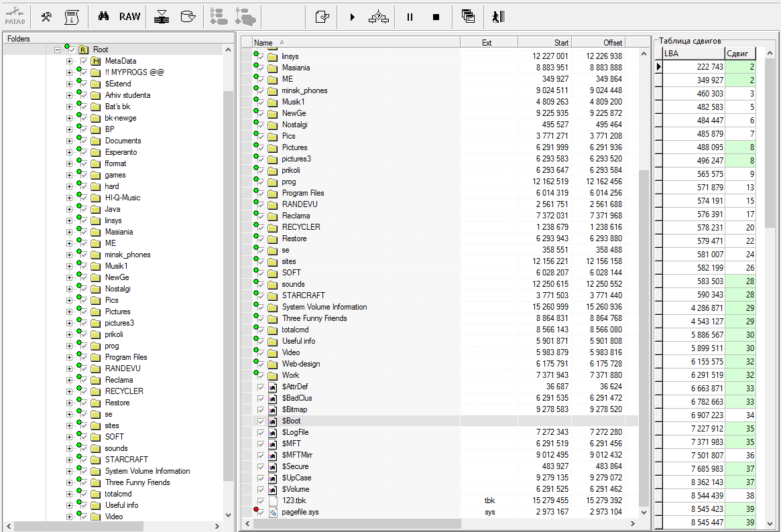Toggle checkbox for 123.tbk row
Screen dimensions: 781x532
[261, 501]
